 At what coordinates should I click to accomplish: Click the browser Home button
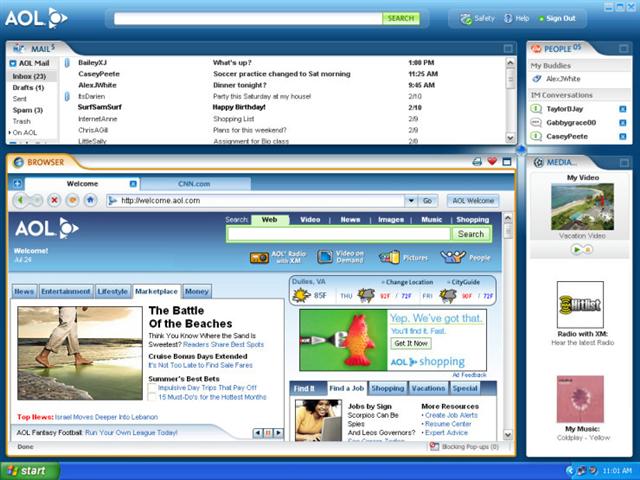tap(90, 200)
